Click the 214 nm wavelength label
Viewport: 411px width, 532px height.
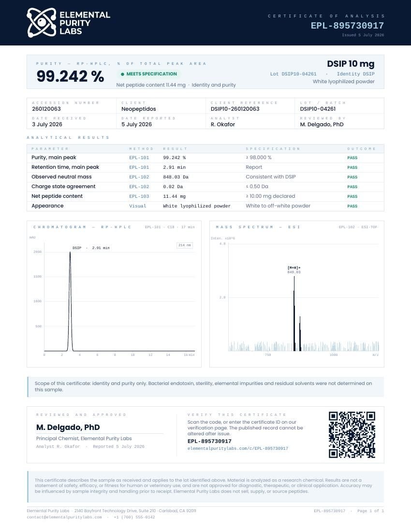185,245
